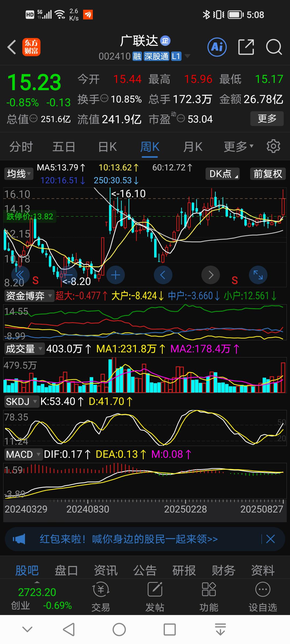Image resolution: width=290 pixels, height=644 pixels.
Task: Tap the notification drawer arrow icon
Action: tap(220, 630)
